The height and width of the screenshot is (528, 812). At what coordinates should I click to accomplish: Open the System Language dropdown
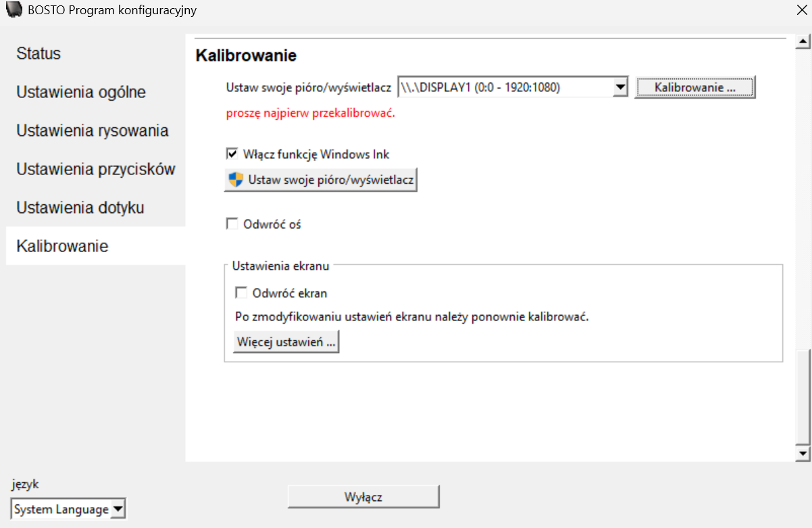tap(118, 509)
